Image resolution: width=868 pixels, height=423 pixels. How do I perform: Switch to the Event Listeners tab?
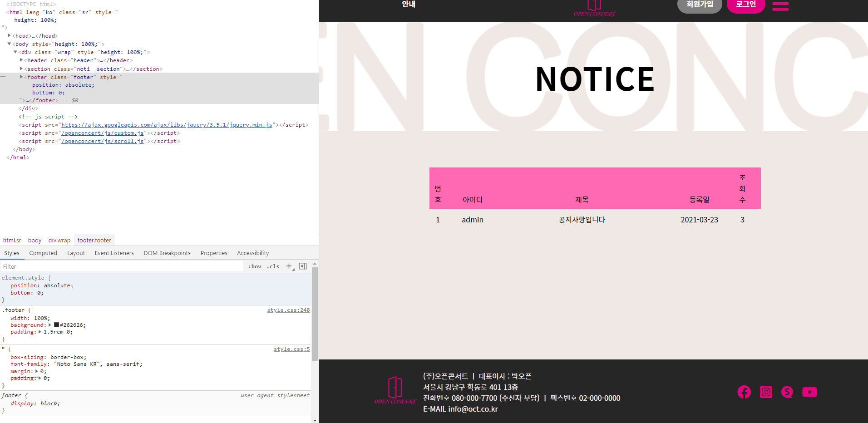pyautogui.click(x=114, y=253)
